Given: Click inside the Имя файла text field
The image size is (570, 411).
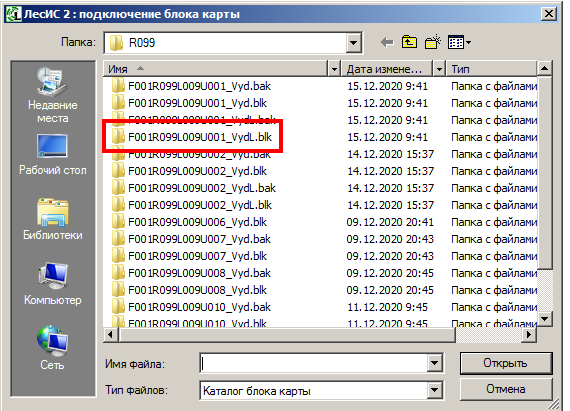Looking at the screenshot, I should (x=314, y=363).
